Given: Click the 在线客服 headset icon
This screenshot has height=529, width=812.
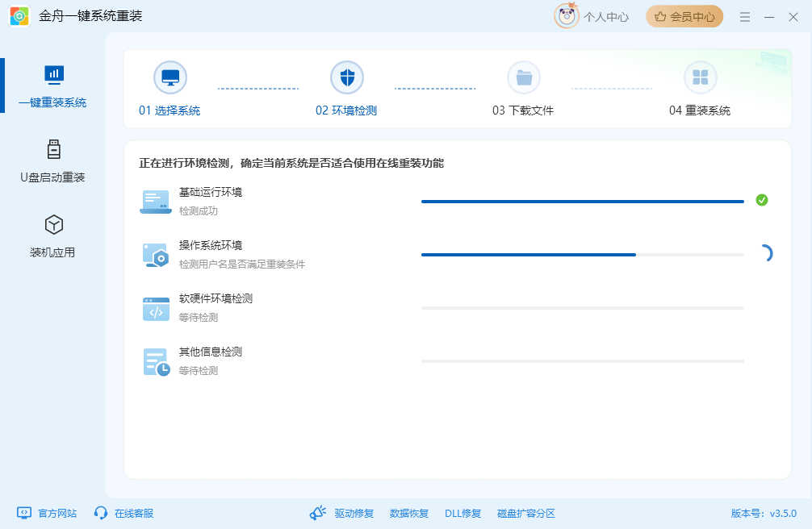Looking at the screenshot, I should pos(100,513).
